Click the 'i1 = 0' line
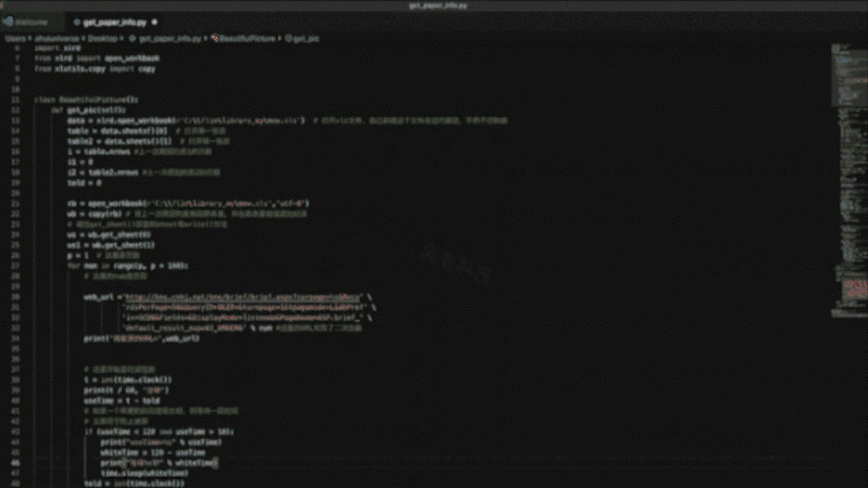This screenshot has height=488, width=868. (81, 162)
